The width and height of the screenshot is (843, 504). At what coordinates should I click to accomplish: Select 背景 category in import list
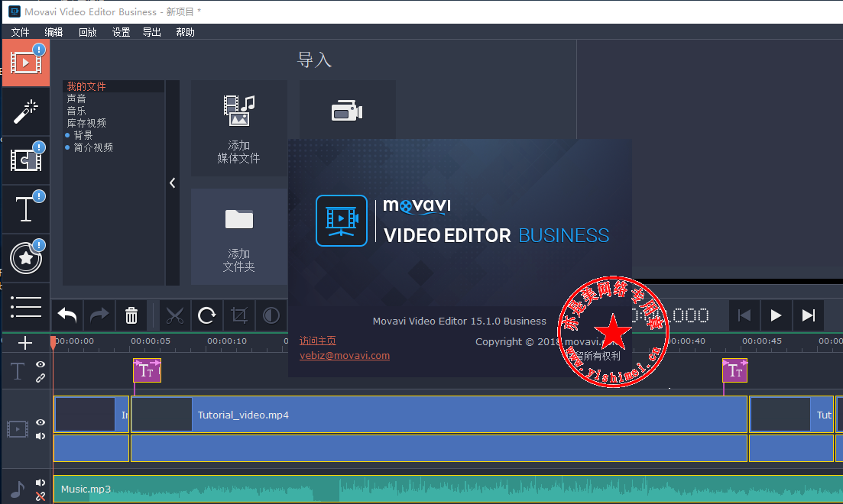(83, 135)
